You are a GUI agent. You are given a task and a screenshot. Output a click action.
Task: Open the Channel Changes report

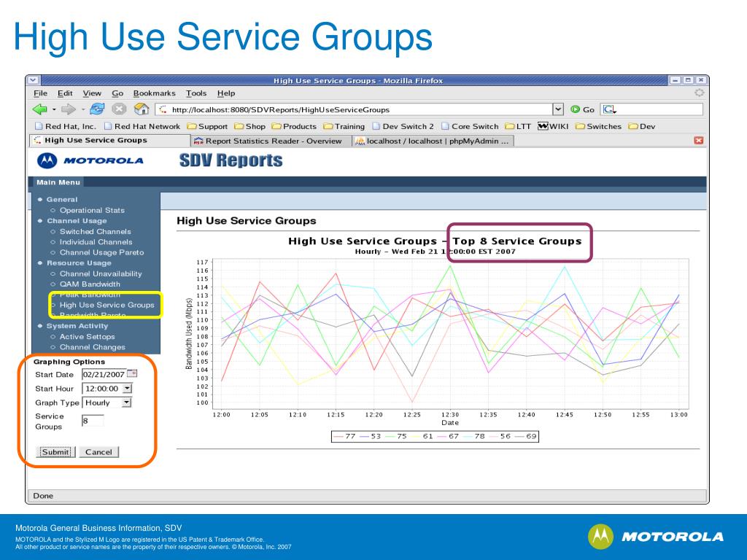(x=93, y=348)
